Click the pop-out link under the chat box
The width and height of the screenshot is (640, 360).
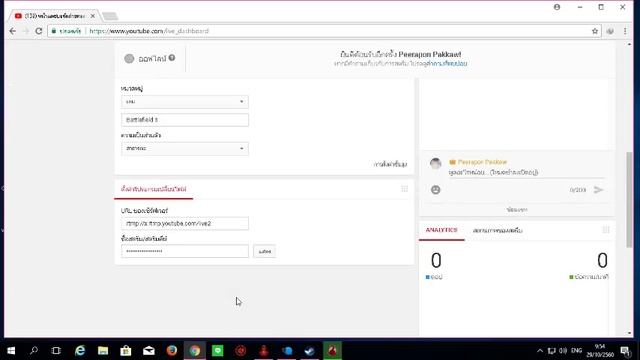517,210
